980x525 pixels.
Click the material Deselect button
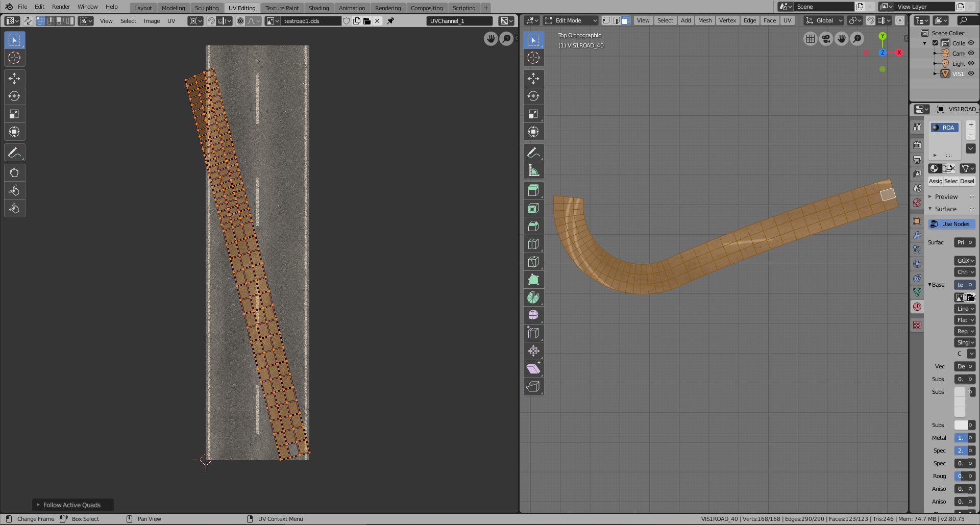pos(967,181)
